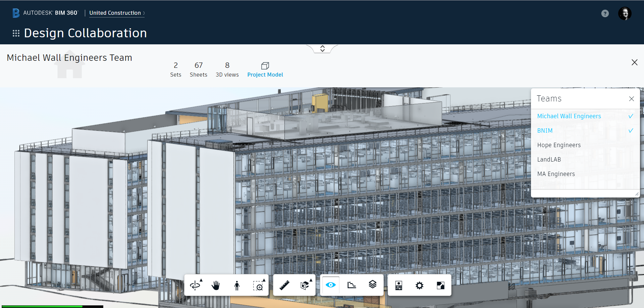Close the team package view
This screenshot has width=644, height=308.
pyautogui.click(x=634, y=62)
